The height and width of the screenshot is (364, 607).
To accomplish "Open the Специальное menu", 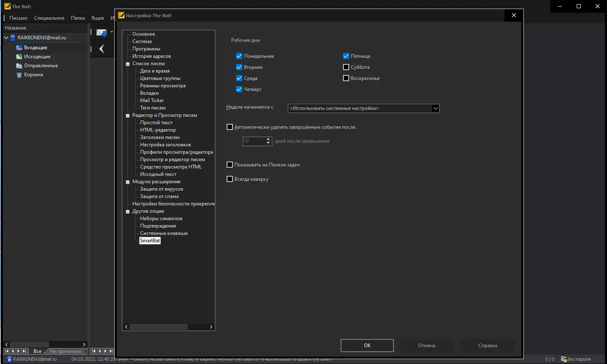I will point(49,18).
